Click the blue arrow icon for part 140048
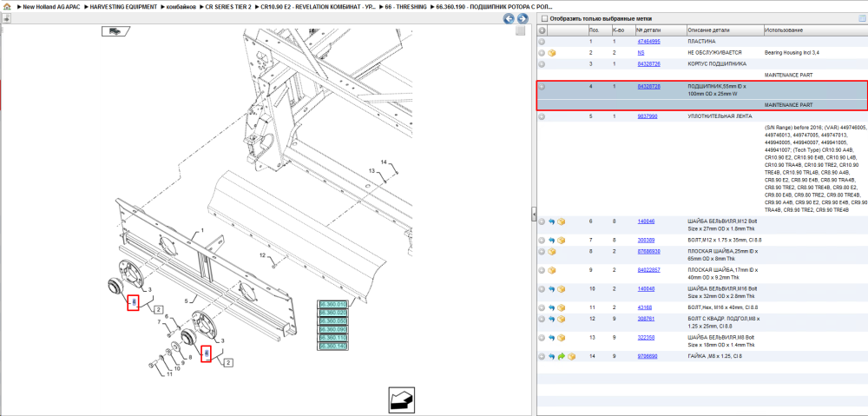This screenshot has width=868, height=416. pyautogui.click(x=551, y=289)
